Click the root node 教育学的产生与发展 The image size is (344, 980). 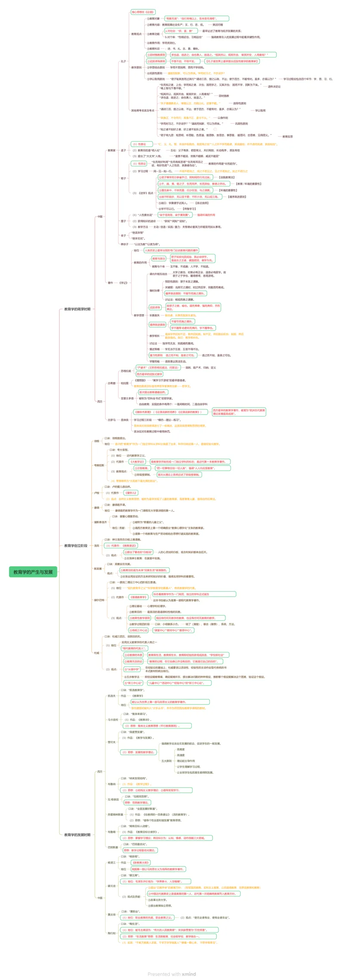[x=33, y=572]
